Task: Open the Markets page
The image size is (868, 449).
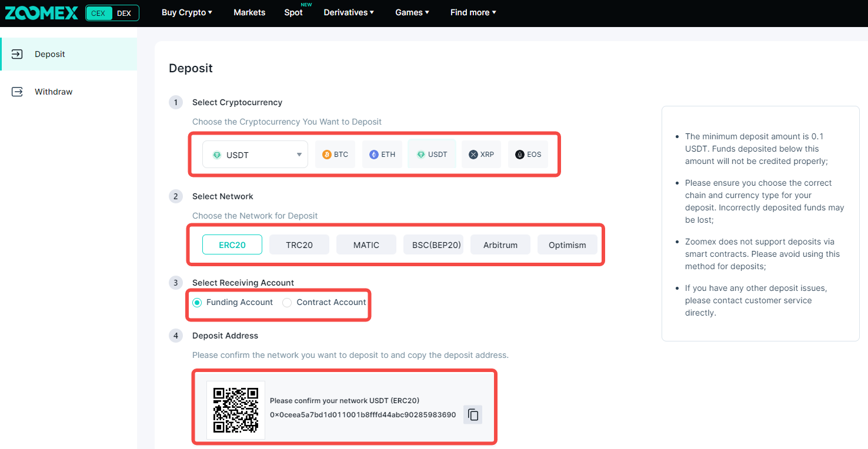Action: 249,12
